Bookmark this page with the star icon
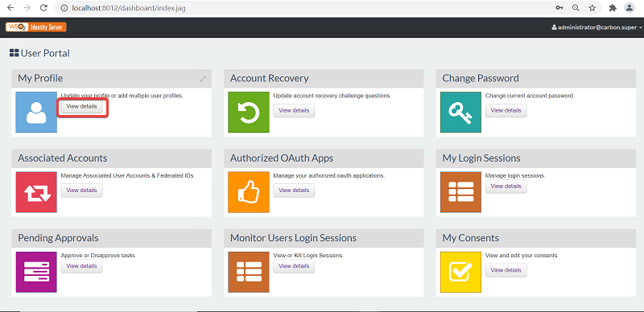 coord(592,8)
